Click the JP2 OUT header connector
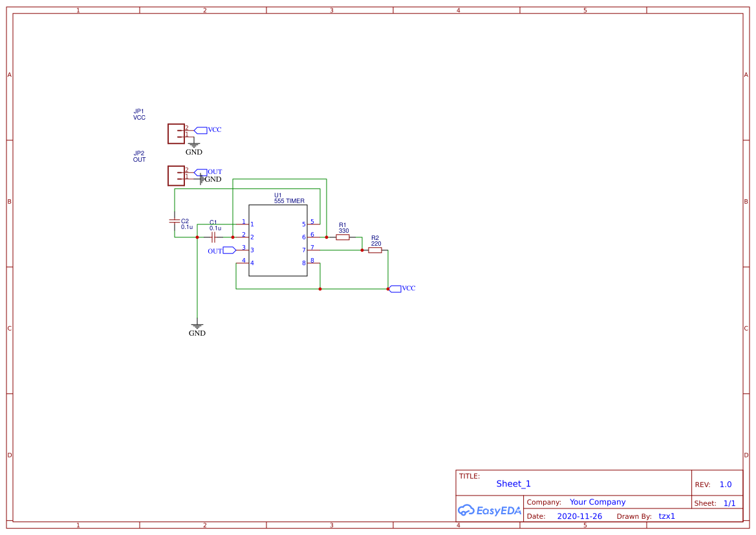Screen dimensions: 756x535 (175, 175)
